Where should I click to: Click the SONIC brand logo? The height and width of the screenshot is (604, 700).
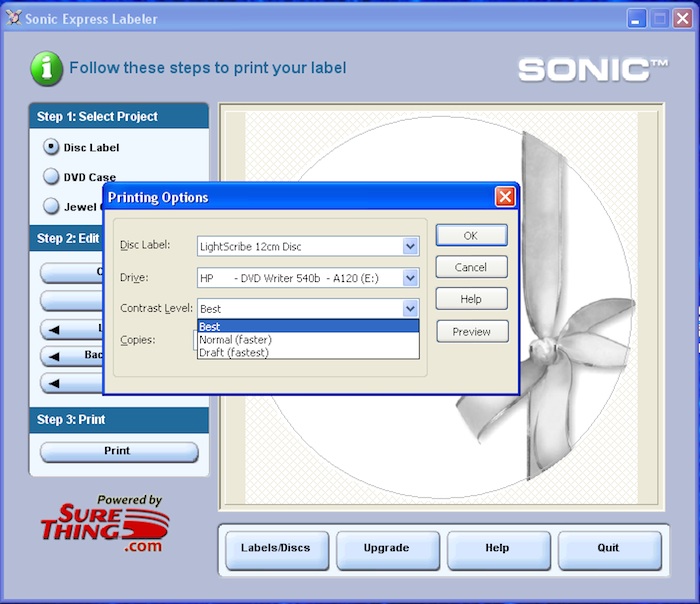coord(593,70)
